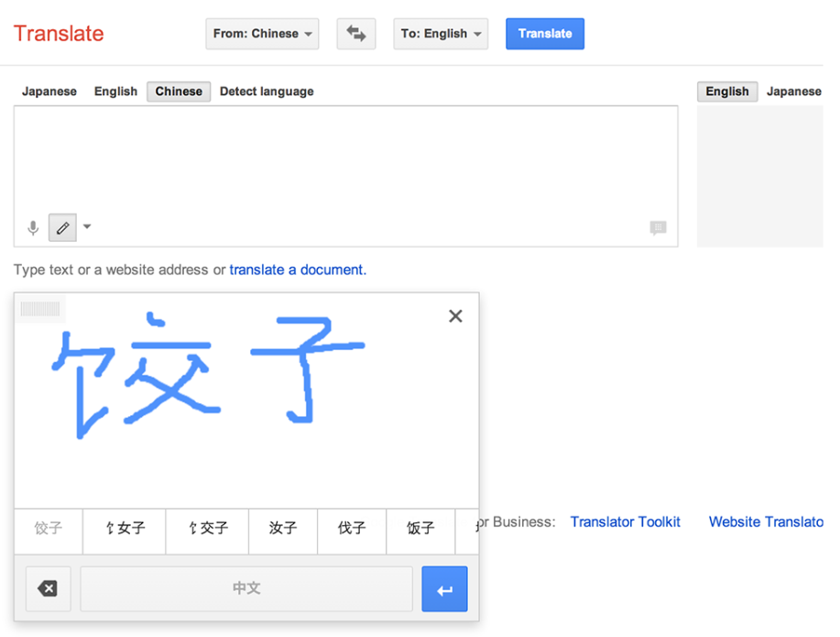Toggle the handwriting pencil input tool
This screenshot has width=840, height=637.
[62, 227]
